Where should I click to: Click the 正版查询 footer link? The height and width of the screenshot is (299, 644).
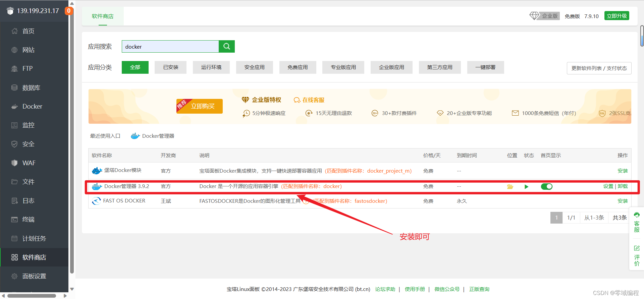(x=479, y=289)
